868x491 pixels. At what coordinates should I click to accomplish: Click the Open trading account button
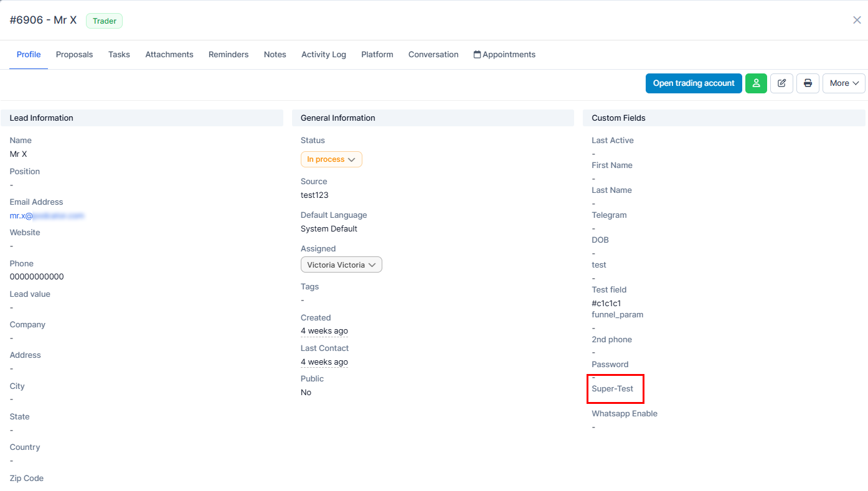coord(694,83)
